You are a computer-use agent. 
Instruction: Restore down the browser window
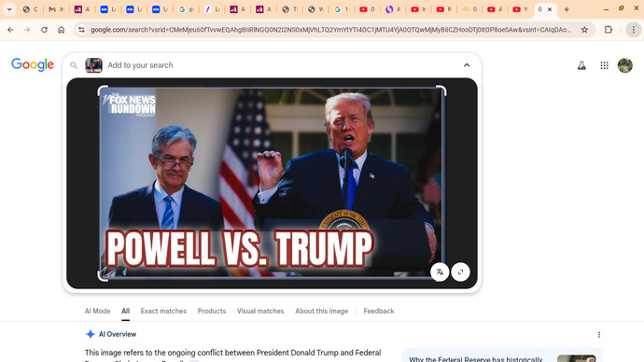pyautogui.click(x=621, y=8)
